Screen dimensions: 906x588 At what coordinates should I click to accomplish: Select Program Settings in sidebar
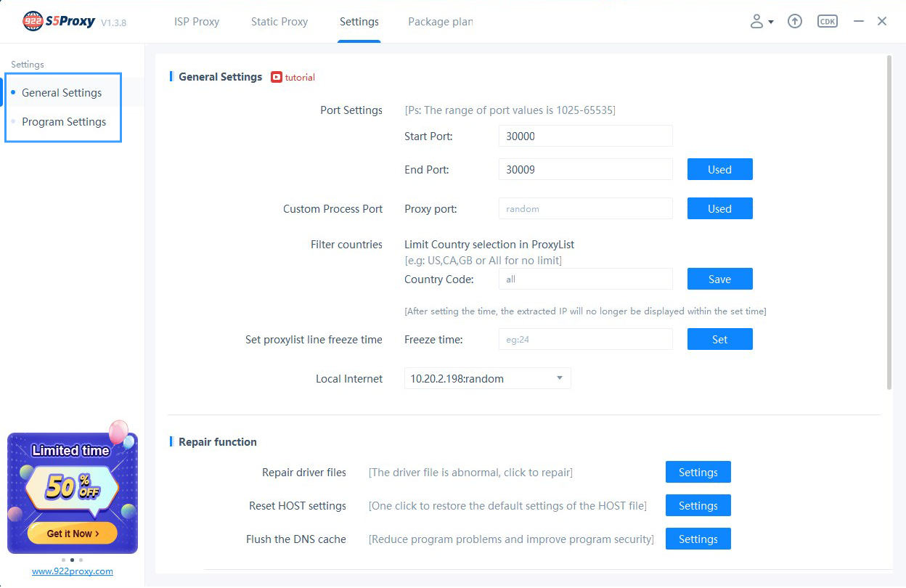point(64,122)
